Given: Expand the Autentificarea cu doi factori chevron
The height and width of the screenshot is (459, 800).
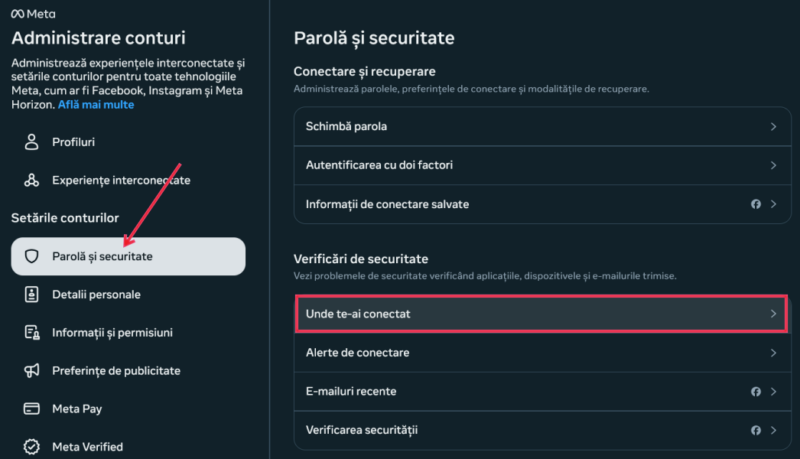Looking at the screenshot, I should click(773, 165).
